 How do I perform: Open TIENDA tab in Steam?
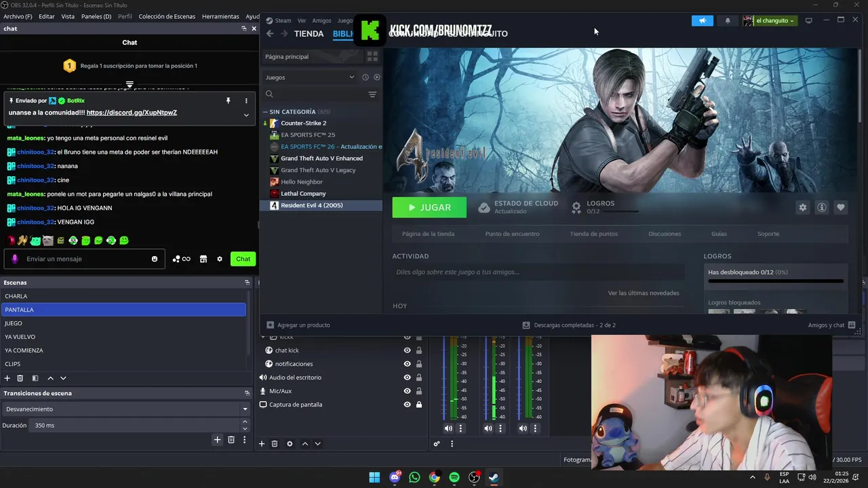[x=309, y=33]
